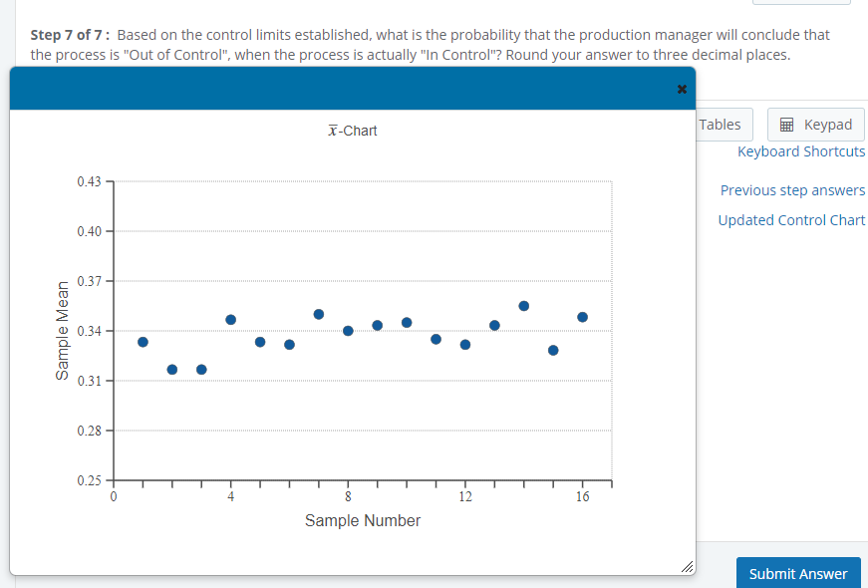Click the x-bar Chart title

[353, 131]
